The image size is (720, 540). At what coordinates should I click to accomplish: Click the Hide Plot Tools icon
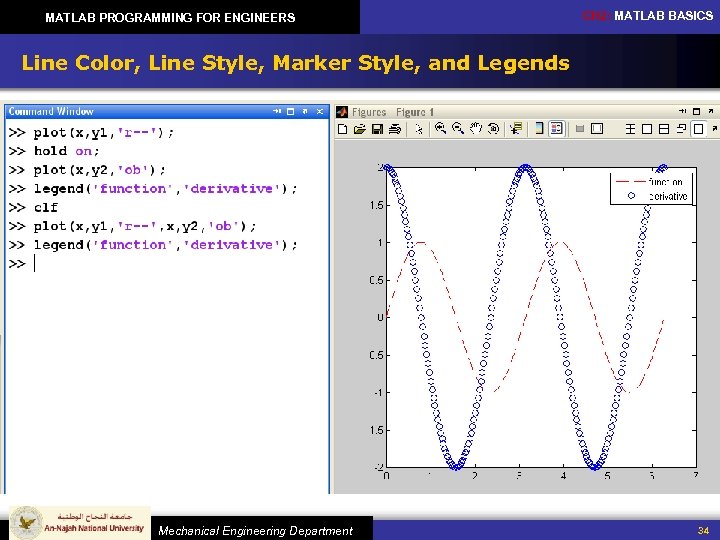pos(579,129)
